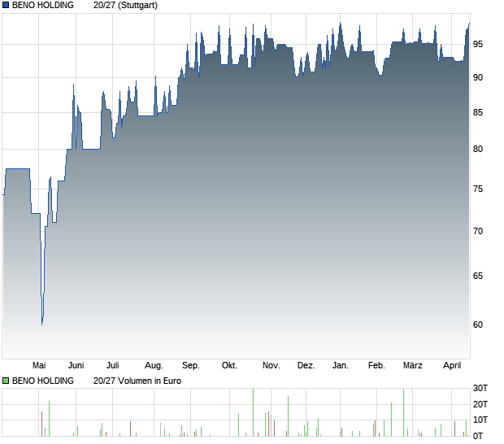
Task: Select the 'Mai' label on the time axis
Action: pyautogui.click(x=39, y=365)
